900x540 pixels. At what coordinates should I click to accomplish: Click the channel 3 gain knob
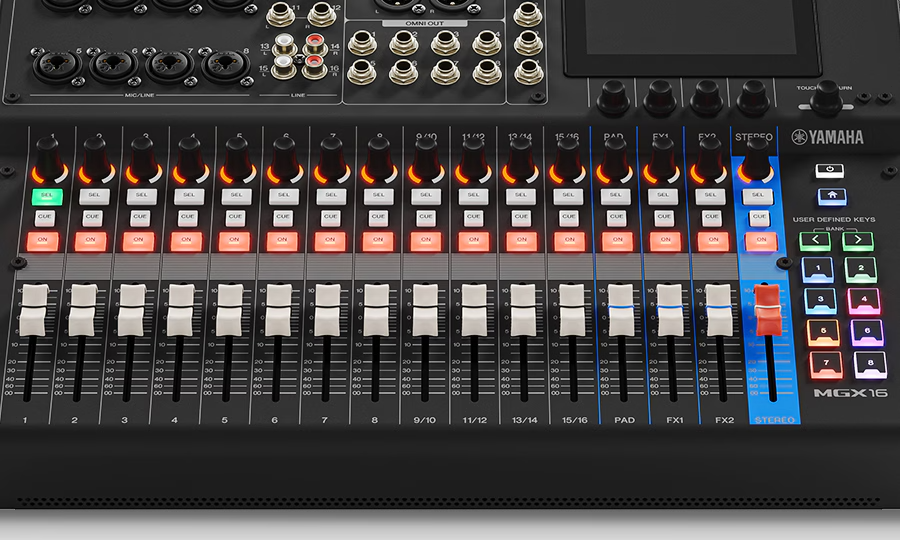coord(141,158)
